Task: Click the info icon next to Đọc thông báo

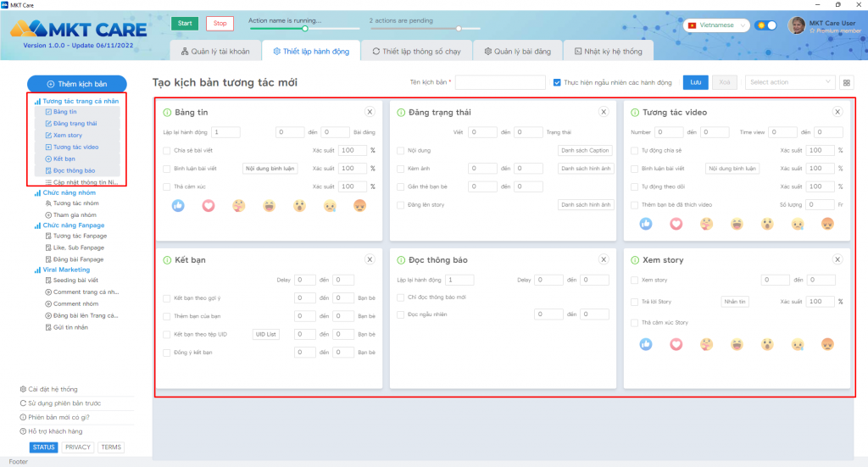Action: point(401,260)
